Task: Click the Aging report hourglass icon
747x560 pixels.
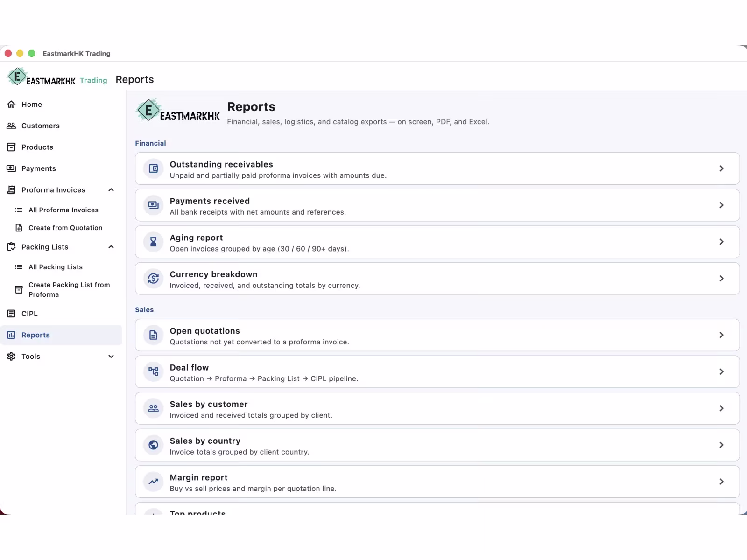Action: 153,242
